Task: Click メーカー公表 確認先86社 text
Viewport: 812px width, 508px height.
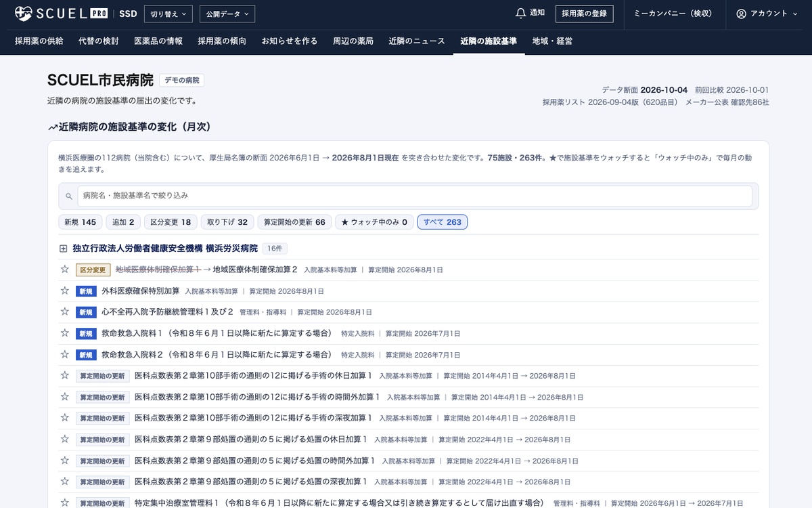Action: tap(727, 102)
